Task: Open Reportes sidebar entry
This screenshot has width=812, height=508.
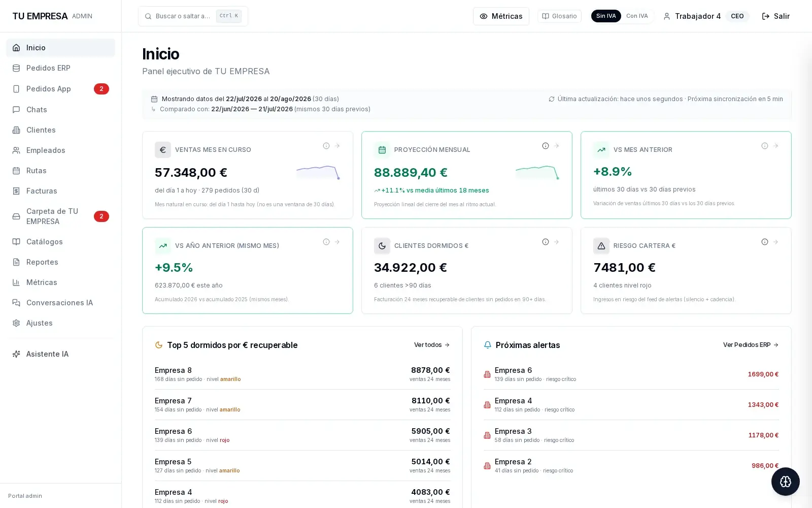Action: 60,262
